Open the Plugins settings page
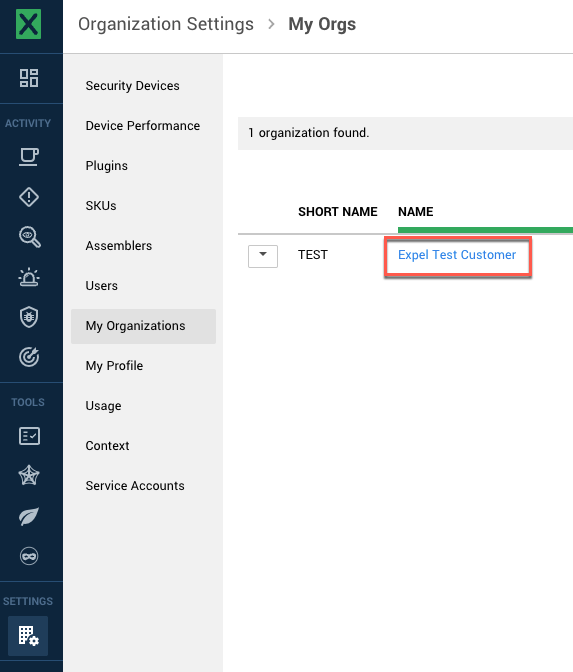The image size is (573, 672). click(x=107, y=166)
